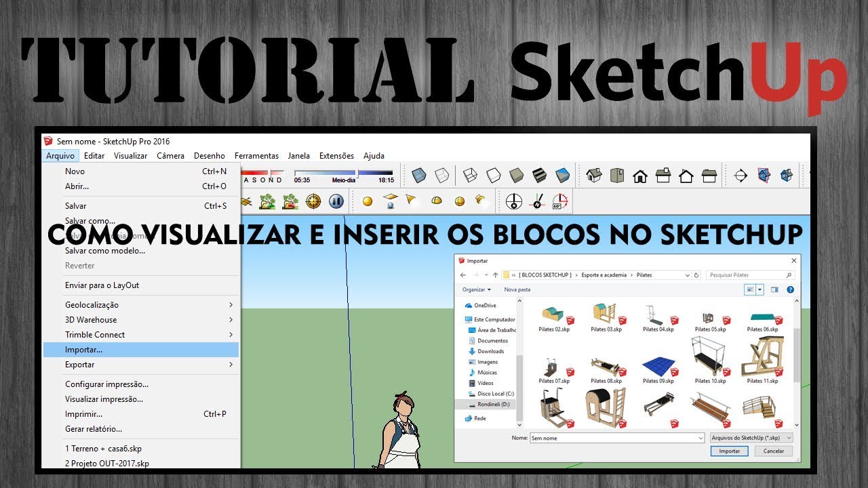Switch to the Right view icon
Screen dimensions: 868x488
663,176
